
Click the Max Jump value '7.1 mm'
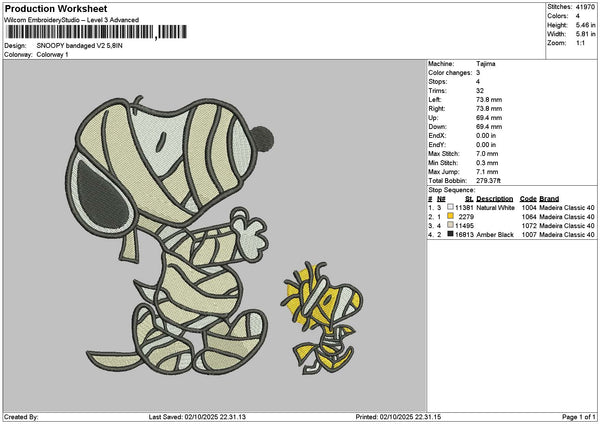coord(487,172)
